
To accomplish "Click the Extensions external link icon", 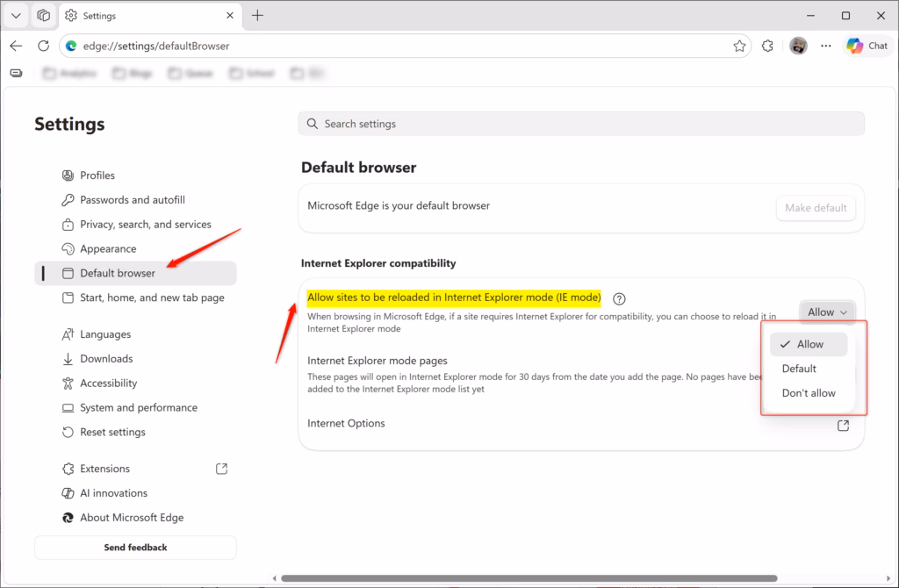I will pyautogui.click(x=220, y=468).
